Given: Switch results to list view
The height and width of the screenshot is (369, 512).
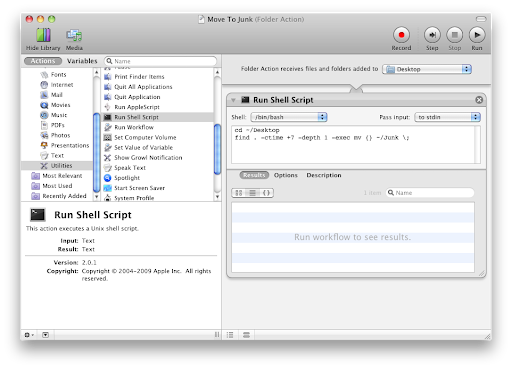Looking at the screenshot, I should (x=252, y=193).
